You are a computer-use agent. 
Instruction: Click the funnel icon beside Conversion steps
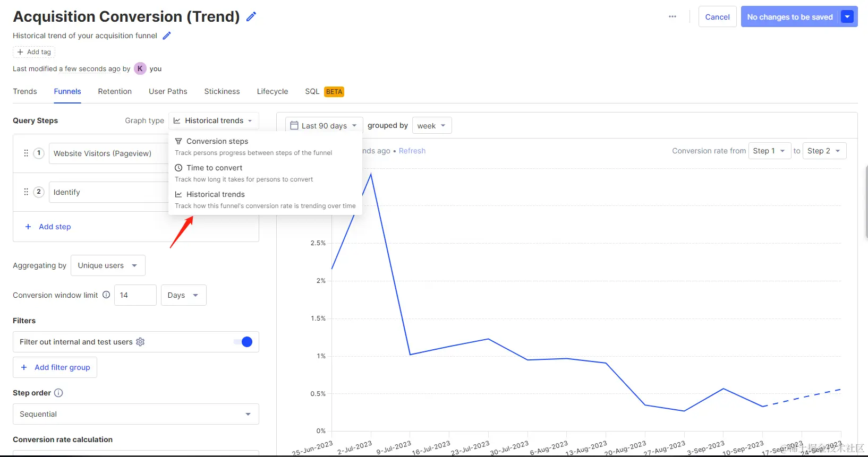coord(178,141)
